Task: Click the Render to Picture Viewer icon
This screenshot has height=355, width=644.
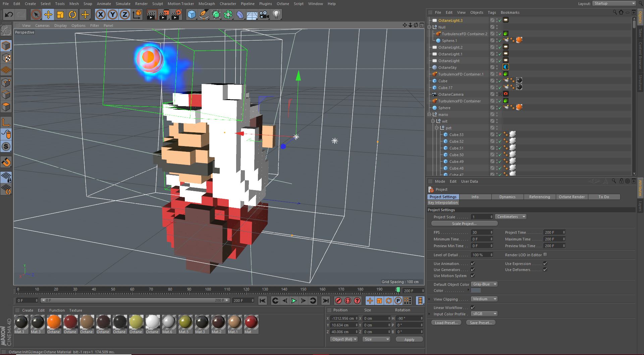Action: point(164,14)
